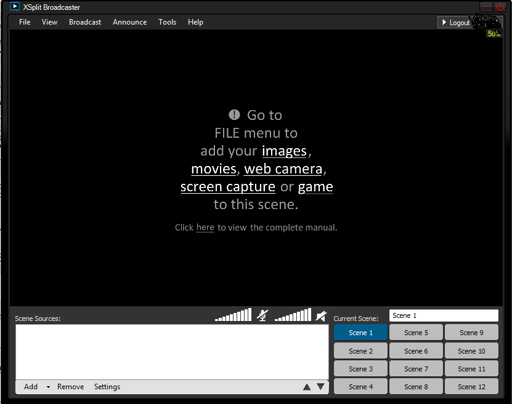Click the power icon in title bar

[500, 7]
